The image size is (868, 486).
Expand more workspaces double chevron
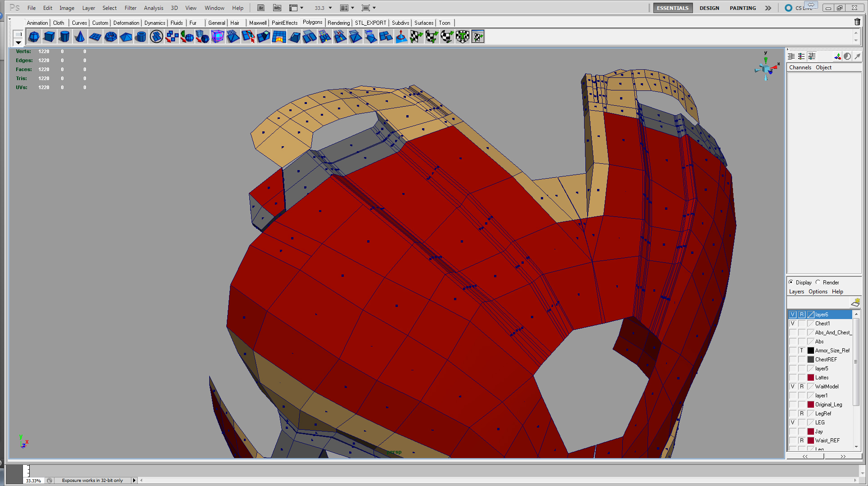click(x=768, y=8)
